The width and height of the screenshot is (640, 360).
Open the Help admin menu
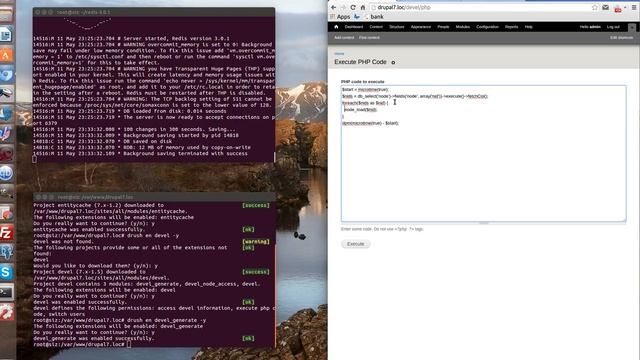529,27
